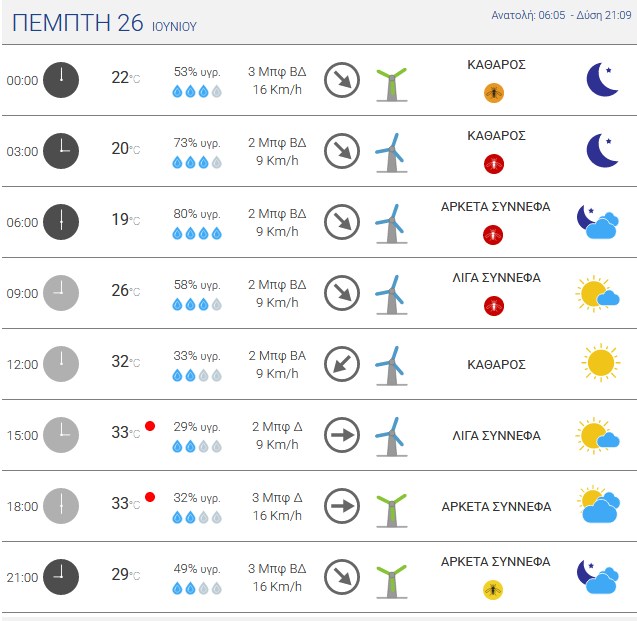
Task: Click the red heat warning dot at 15:00
Action: pos(150,426)
